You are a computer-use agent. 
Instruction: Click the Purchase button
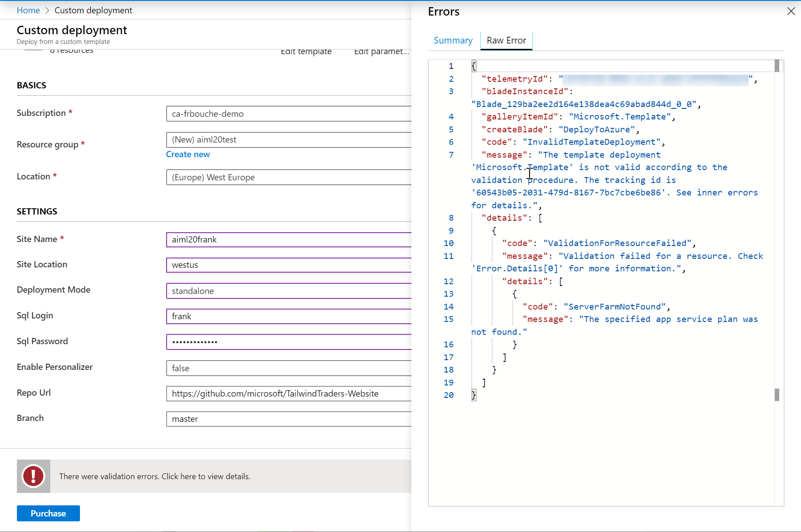[x=48, y=513]
